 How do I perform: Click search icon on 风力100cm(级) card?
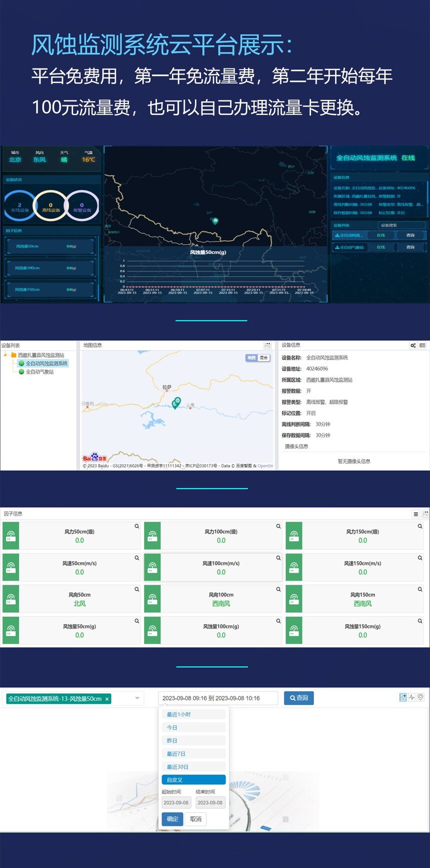coord(278,526)
